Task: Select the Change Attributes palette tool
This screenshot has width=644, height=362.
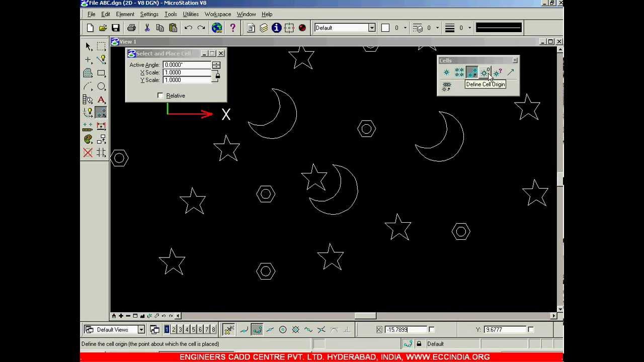Action: click(x=88, y=139)
